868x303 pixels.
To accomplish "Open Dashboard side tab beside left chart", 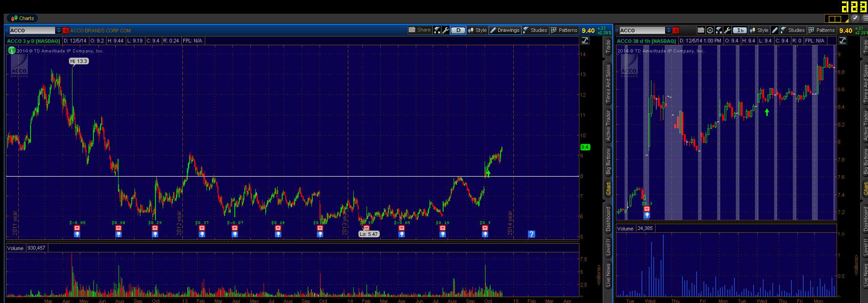I will [x=608, y=219].
